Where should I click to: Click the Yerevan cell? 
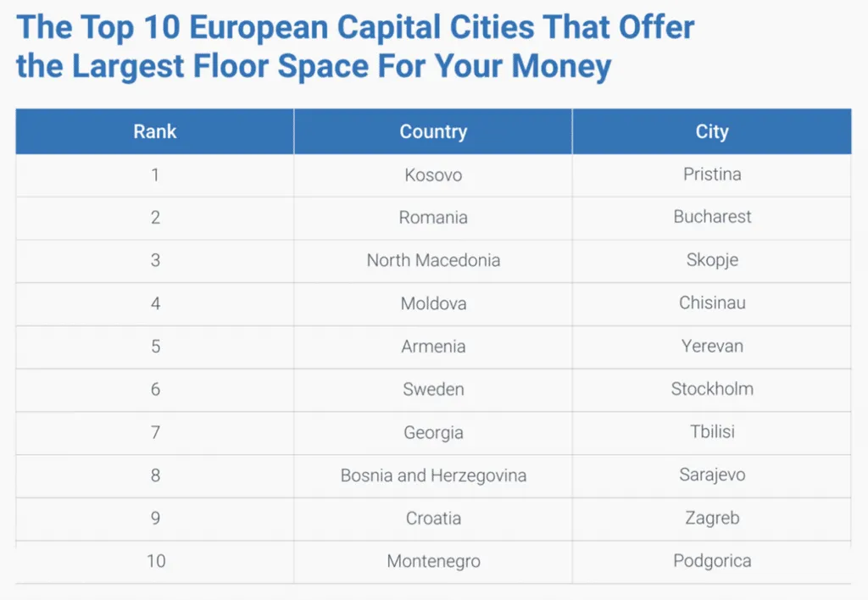(x=712, y=347)
